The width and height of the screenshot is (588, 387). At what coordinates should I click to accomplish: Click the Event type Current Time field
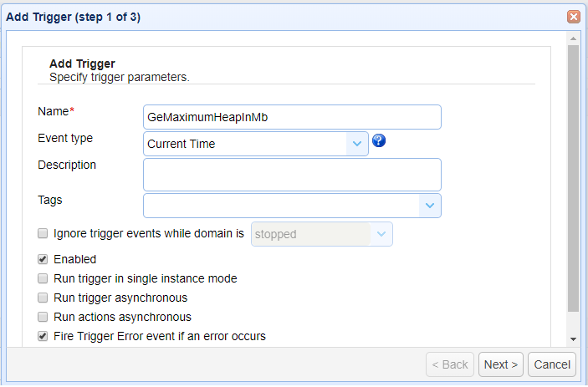coord(245,144)
